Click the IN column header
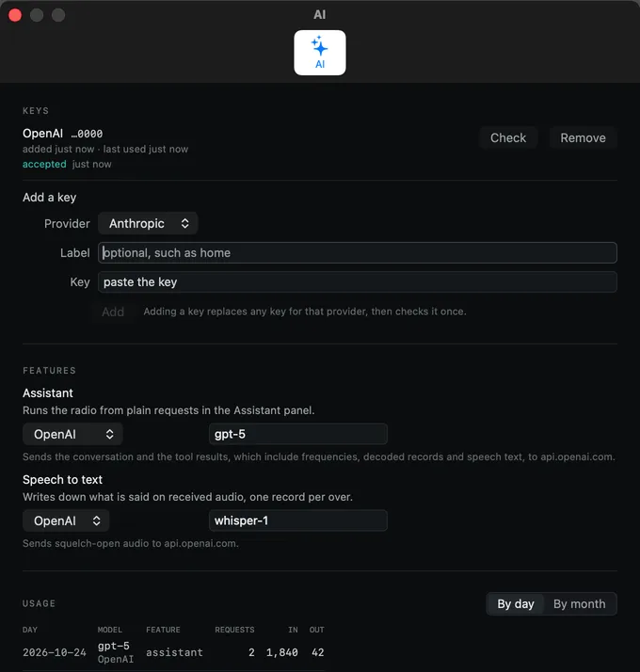 click(x=293, y=630)
